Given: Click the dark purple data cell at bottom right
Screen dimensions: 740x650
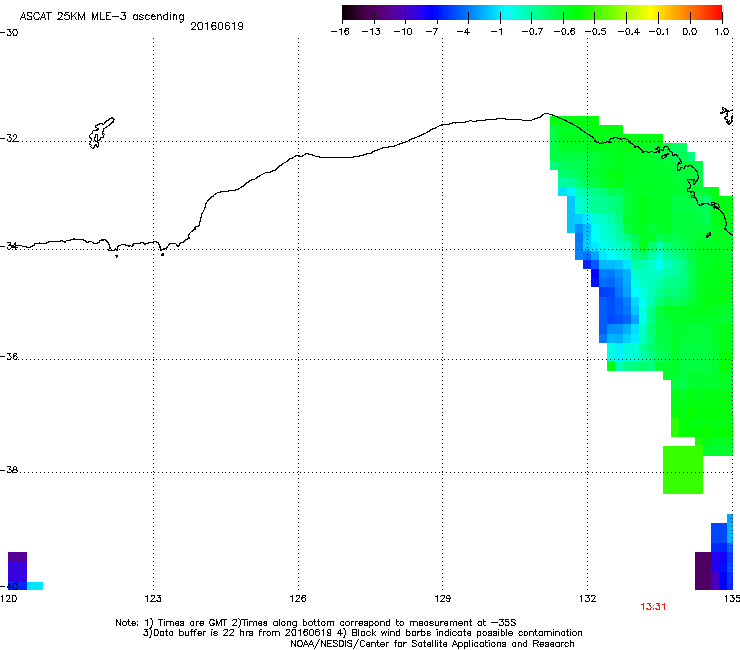Looking at the screenshot, I should pos(703,571).
